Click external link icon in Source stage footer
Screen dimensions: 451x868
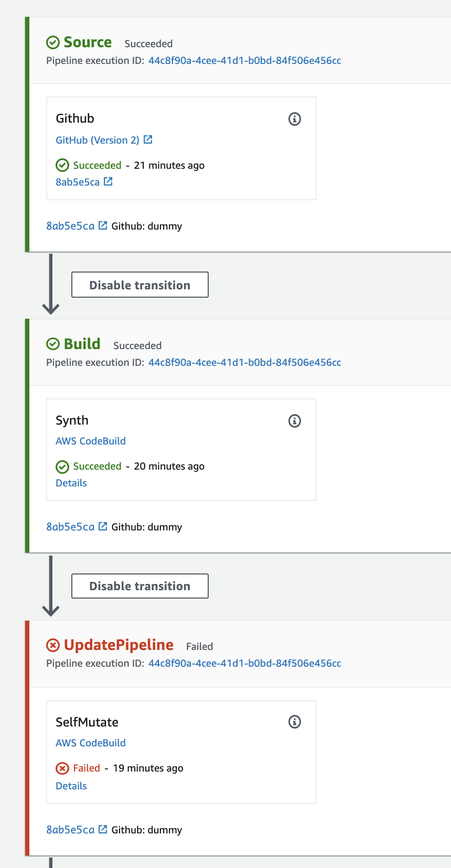tap(103, 225)
